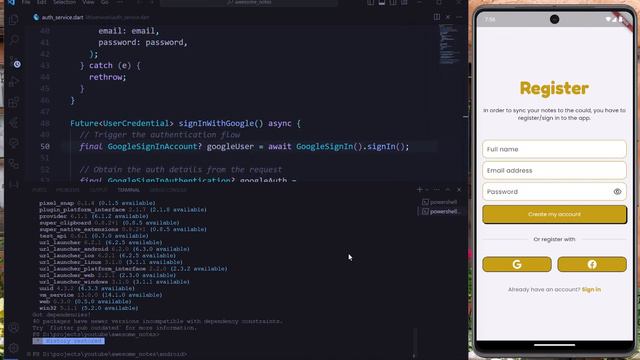Screen dimensions: 640x360
Task: Click 'GoogleSignInAccount?' on line 50
Action: coord(155,147)
